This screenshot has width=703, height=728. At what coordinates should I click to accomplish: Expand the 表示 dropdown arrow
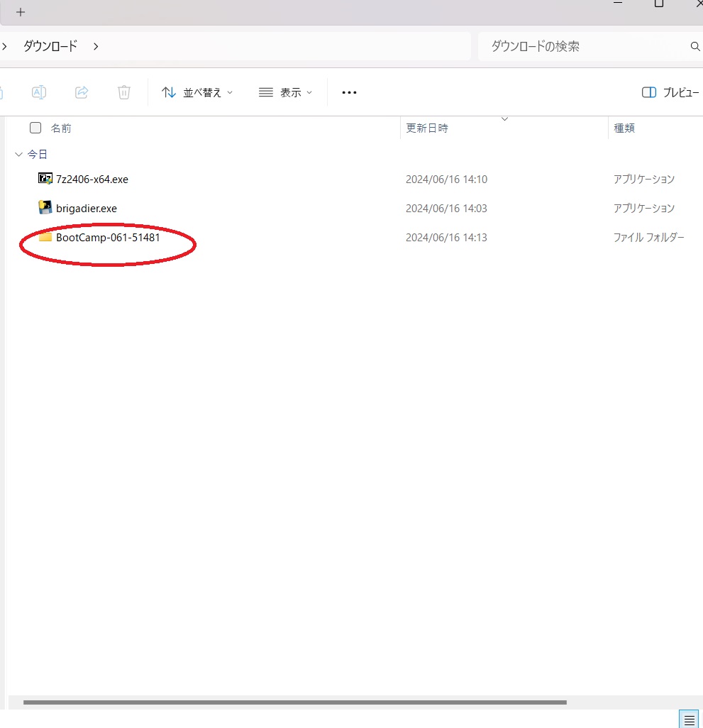pos(309,92)
